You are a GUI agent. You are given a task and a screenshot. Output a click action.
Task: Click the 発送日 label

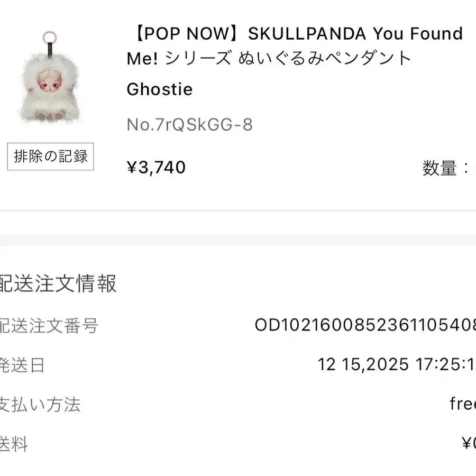tap(22, 365)
